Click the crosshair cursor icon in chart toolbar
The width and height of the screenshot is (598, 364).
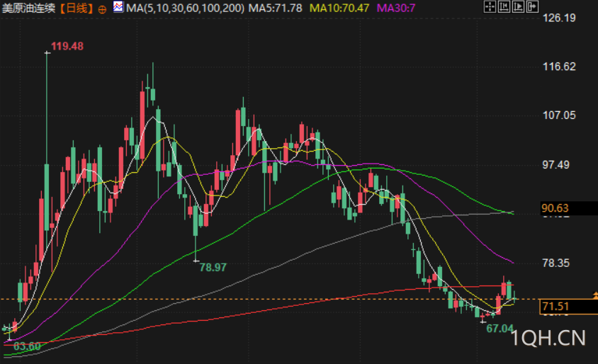[490, 6]
